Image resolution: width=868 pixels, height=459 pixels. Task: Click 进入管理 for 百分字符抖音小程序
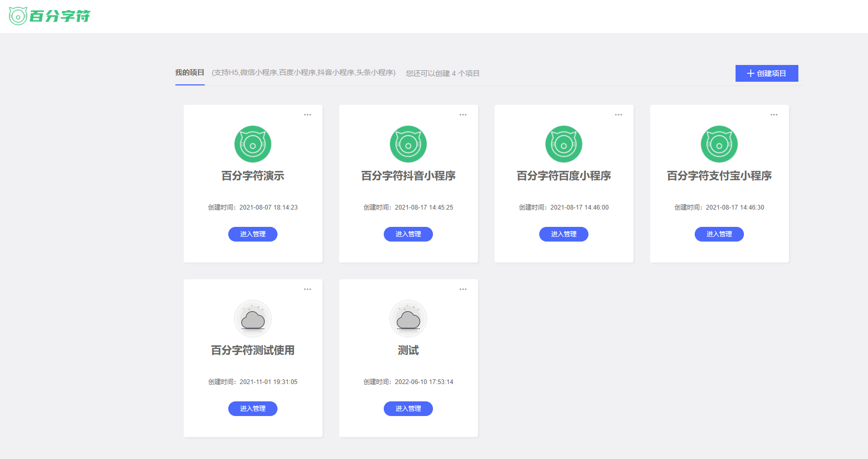408,234
